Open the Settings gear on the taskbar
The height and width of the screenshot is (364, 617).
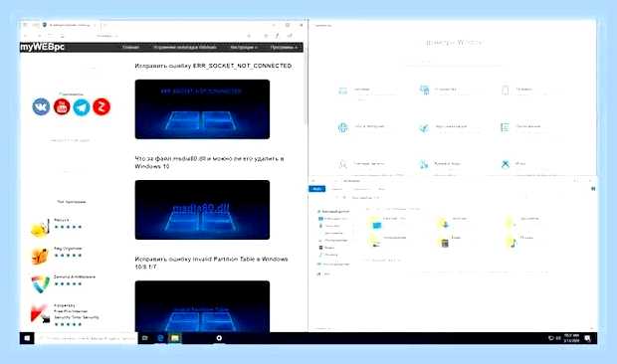pos(219,338)
